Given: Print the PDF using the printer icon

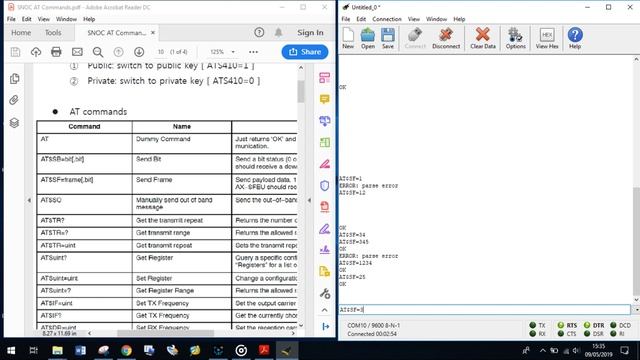Looking at the screenshot, I should tap(56, 52).
